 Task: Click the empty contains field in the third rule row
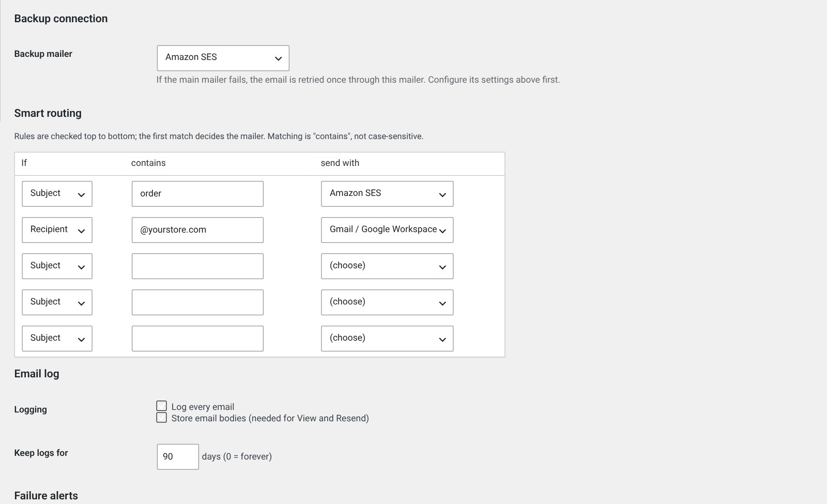(x=197, y=266)
